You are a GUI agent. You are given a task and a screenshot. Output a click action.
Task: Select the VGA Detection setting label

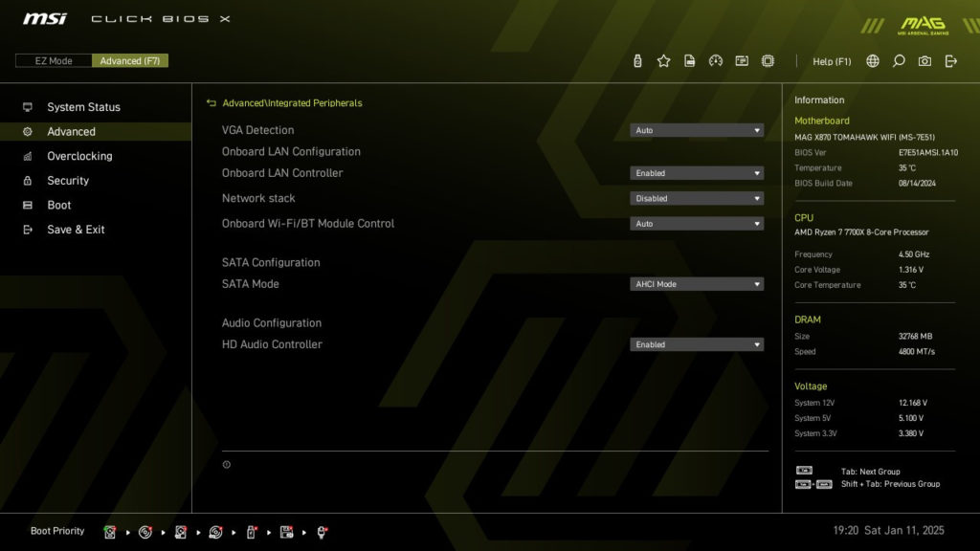pyautogui.click(x=257, y=130)
